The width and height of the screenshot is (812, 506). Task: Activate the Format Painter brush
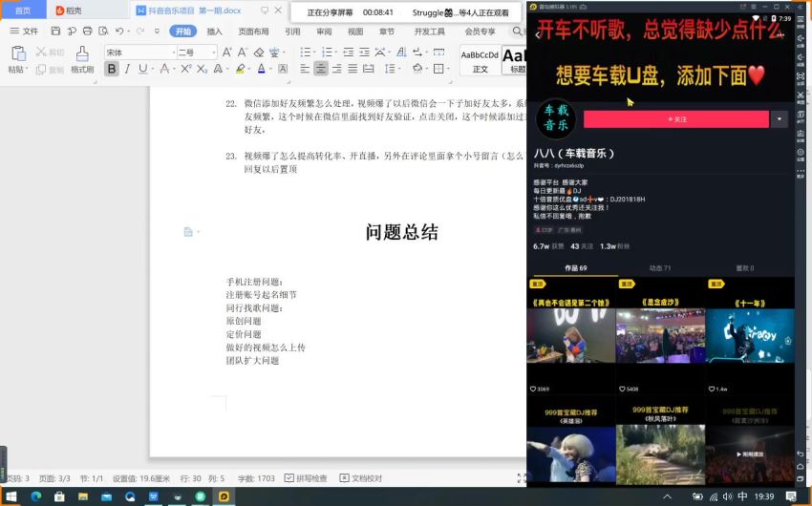click(x=82, y=53)
